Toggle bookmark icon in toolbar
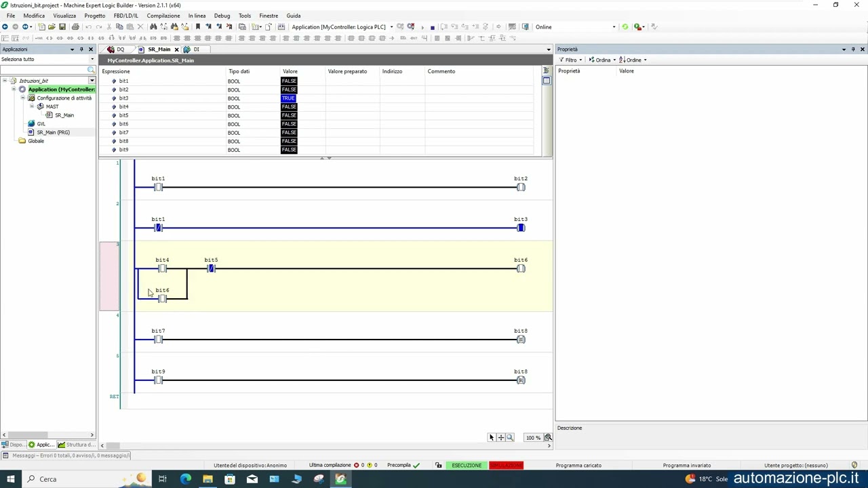Viewport: 868px width, 488px height. pos(198,27)
